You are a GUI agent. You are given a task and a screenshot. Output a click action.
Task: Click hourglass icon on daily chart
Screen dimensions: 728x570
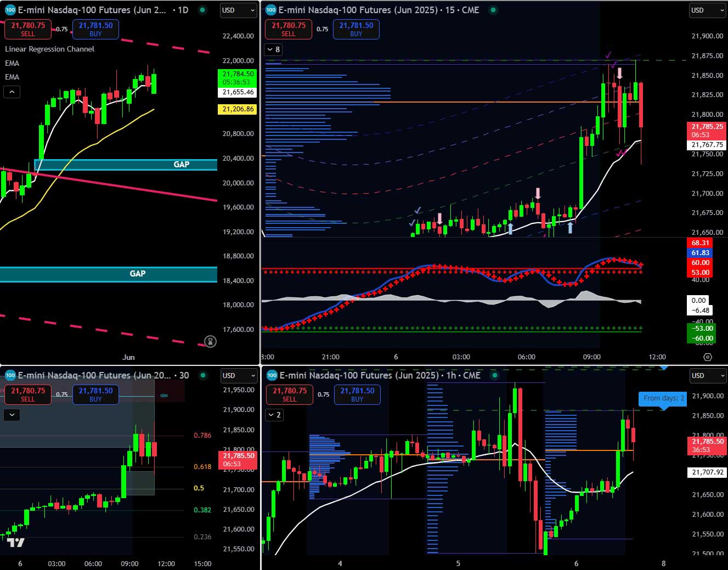[x=210, y=342]
